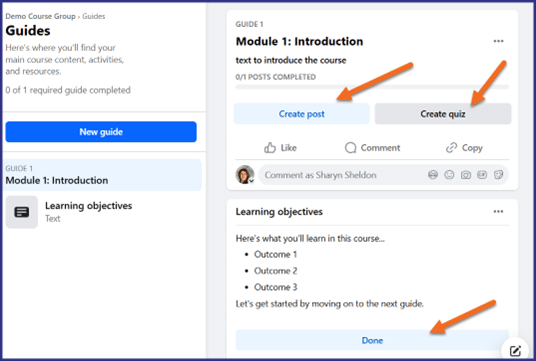
Task: Open Learning objectives three-dots options menu
Action: [498, 211]
